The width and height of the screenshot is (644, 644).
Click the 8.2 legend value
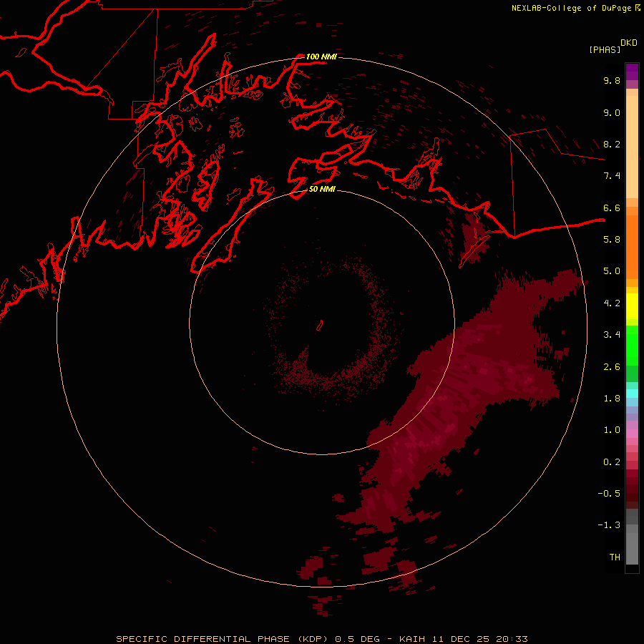coord(612,145)
